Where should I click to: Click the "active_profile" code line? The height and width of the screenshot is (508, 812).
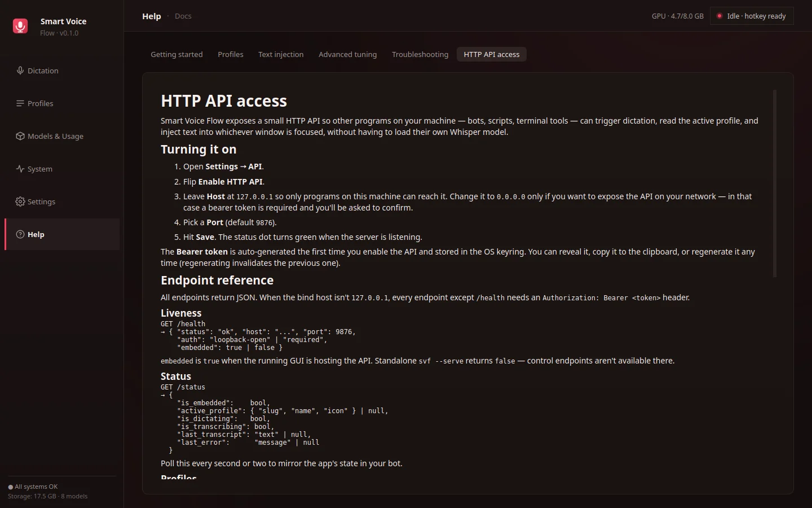283,411
